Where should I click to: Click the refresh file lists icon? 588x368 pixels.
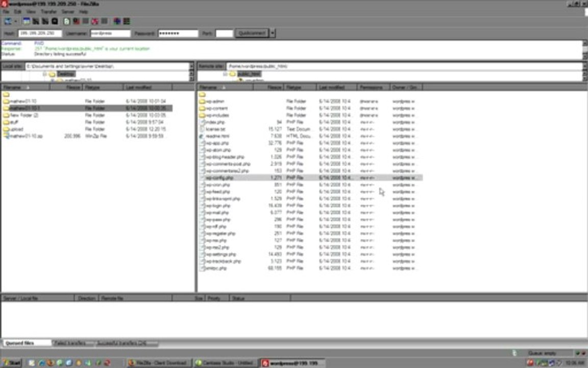point(67,21)
